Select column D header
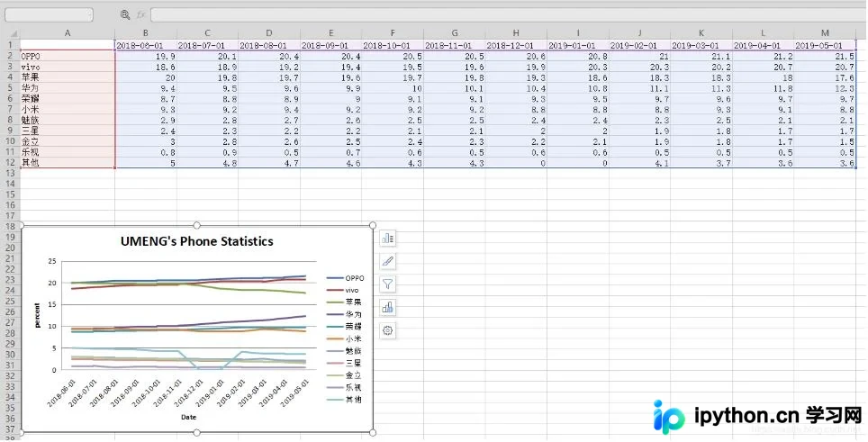Viewport: 868px width, 442px height. pos(269,33)
